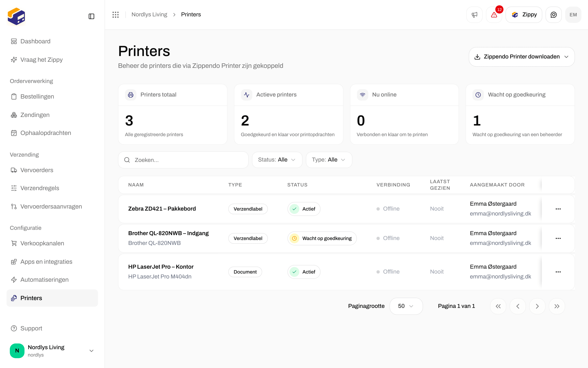Screen dimensions: 588x368
Task: Open row actions for Brother QL-820NWB – Indgang
Action: point(558,238)
